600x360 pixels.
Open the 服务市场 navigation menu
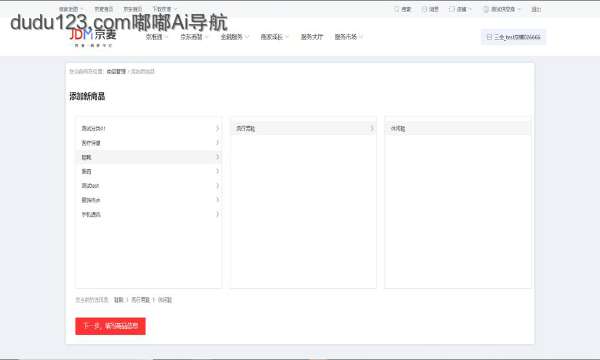point(349,37)
